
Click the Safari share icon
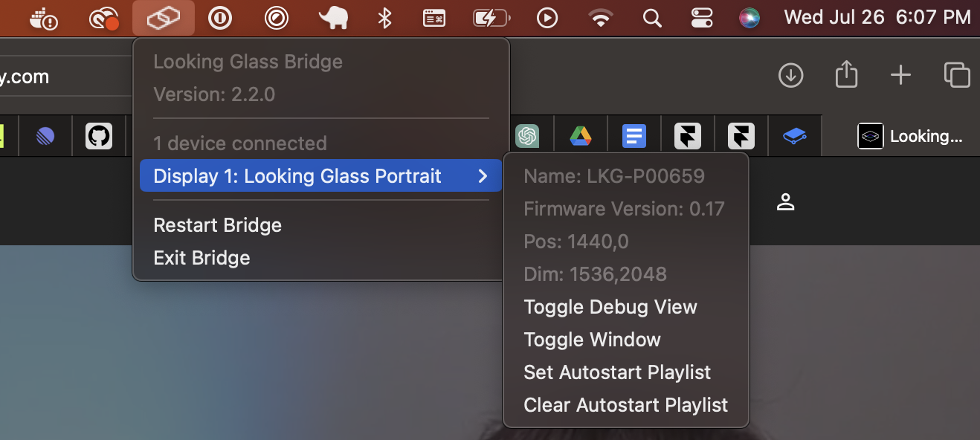click(846, 74)
